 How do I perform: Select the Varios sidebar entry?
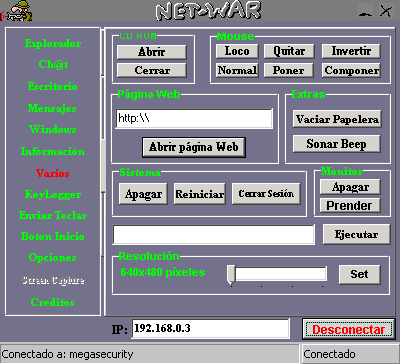pyautogui.click(x=53, y=173)
